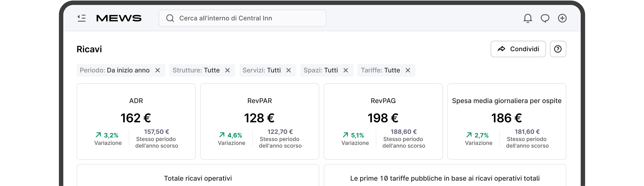This screenshot has height=186, width=644.
Task: Open the help question mark button
Action: (x=558, y=49)
